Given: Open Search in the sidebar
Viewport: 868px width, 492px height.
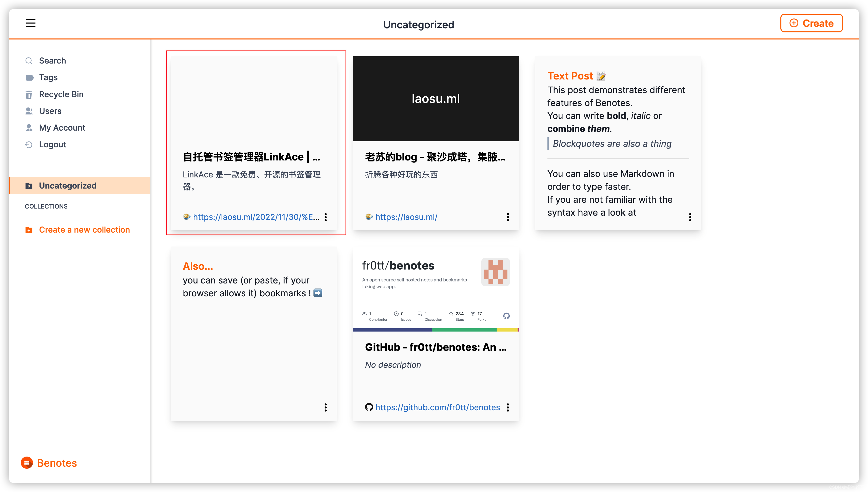Looking at the screenshot, I should pos(52,60).
